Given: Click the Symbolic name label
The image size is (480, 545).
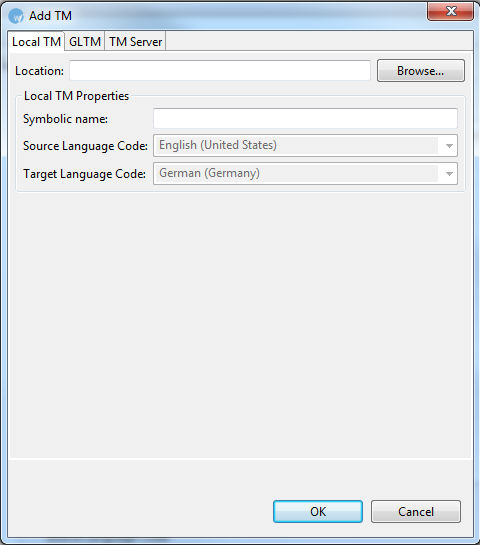Looking at the screenshot, I should 65,119.
